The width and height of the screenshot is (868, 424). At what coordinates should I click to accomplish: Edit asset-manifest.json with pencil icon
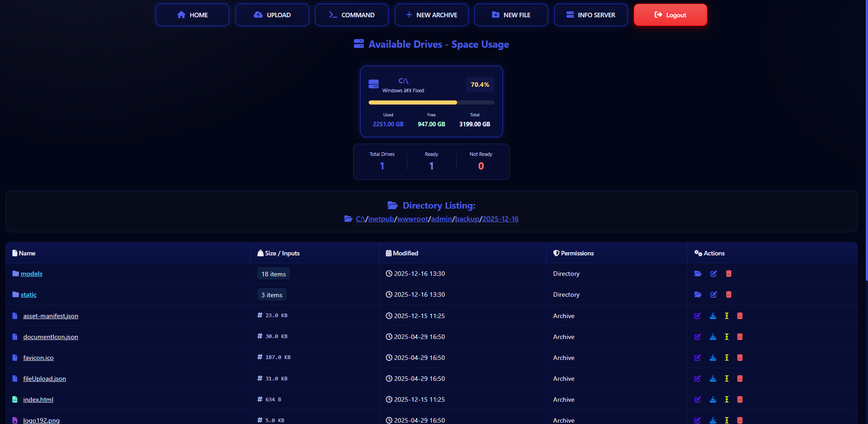tap(698, 316)
